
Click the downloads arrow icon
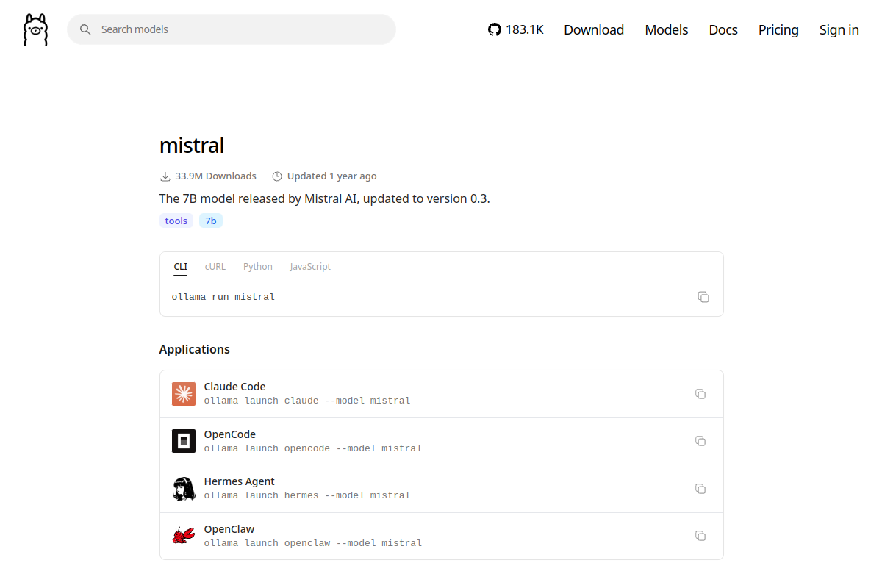(x=165, y=176)
